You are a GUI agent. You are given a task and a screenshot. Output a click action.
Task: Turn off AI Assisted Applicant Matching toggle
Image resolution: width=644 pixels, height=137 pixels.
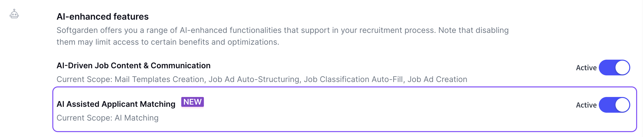[x=614, y=105]
